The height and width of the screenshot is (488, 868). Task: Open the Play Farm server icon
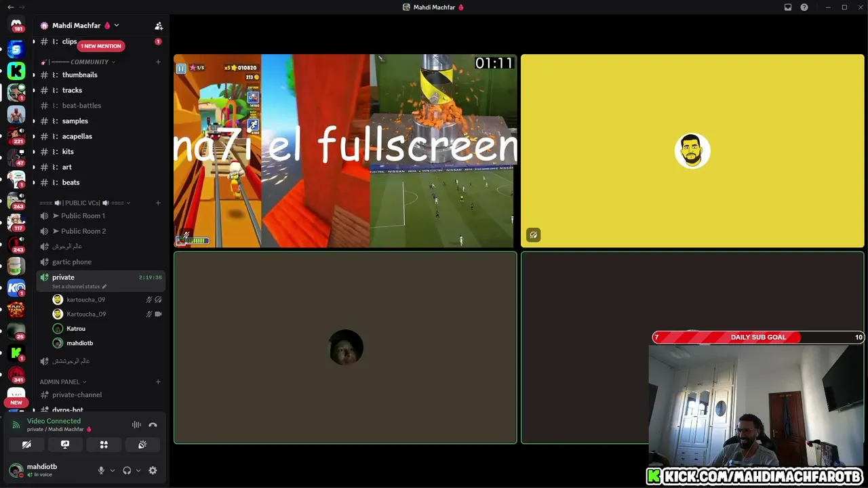[16, 310]
